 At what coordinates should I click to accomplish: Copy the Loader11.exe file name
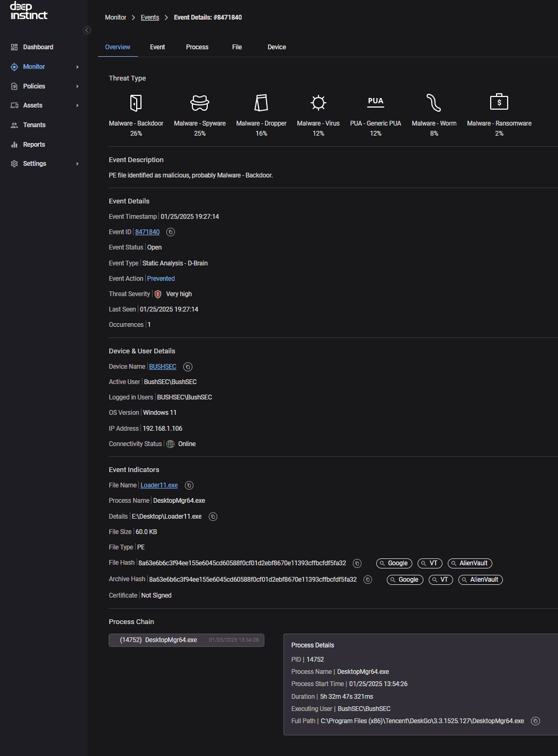pos(189,485)
